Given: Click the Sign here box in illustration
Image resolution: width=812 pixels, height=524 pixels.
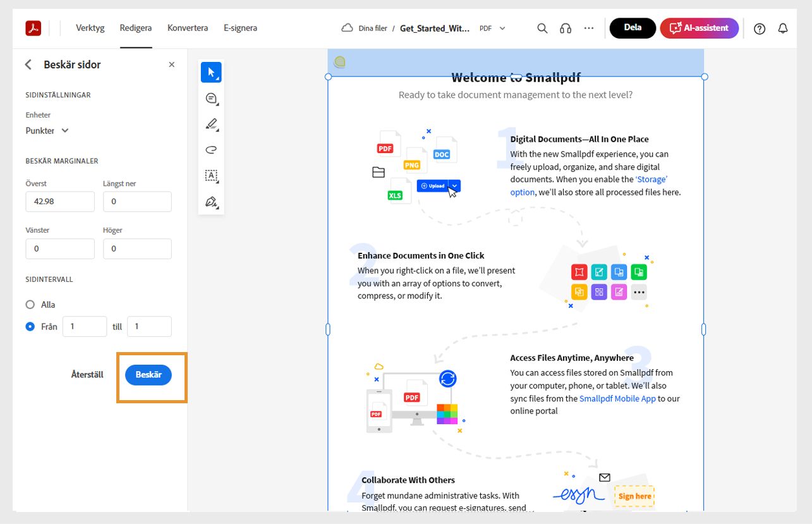Looking at the screenshot, I should point(634,496).
